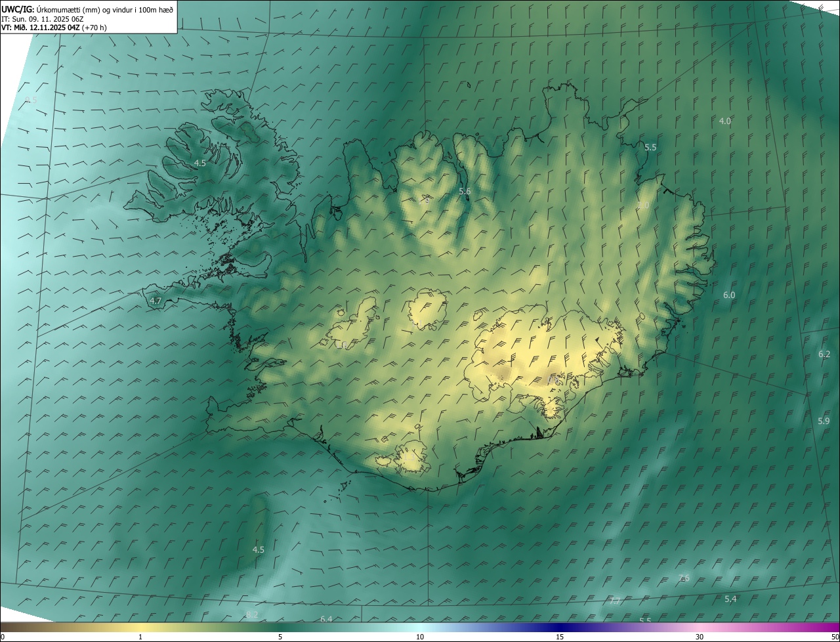Click the colorbar tick label 0

(3, 637)
